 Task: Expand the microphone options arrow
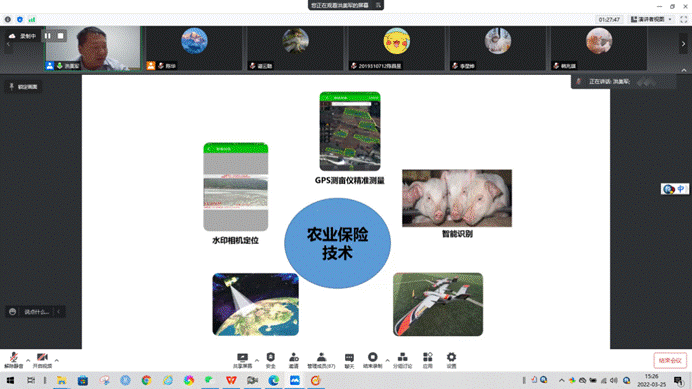tap(28, 360)
